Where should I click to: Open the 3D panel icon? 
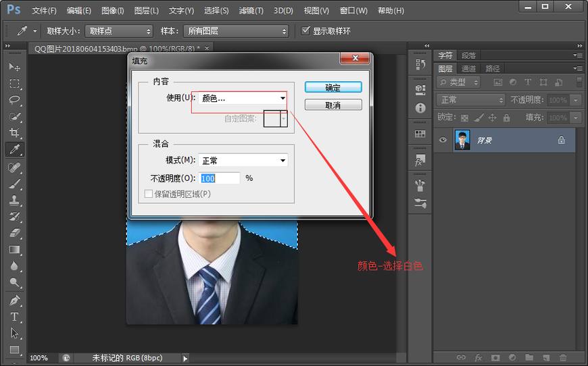tap(420, 90)
